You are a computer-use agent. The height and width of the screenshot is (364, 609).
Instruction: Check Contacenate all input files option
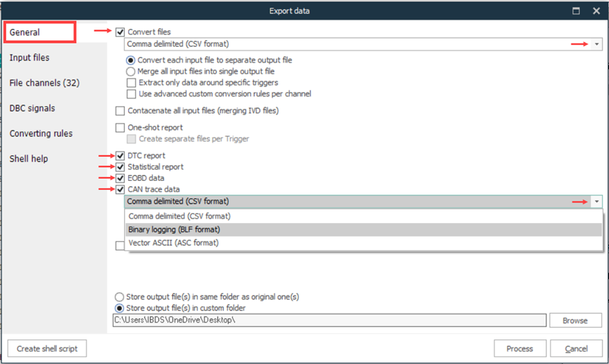[x=120, y=111]
